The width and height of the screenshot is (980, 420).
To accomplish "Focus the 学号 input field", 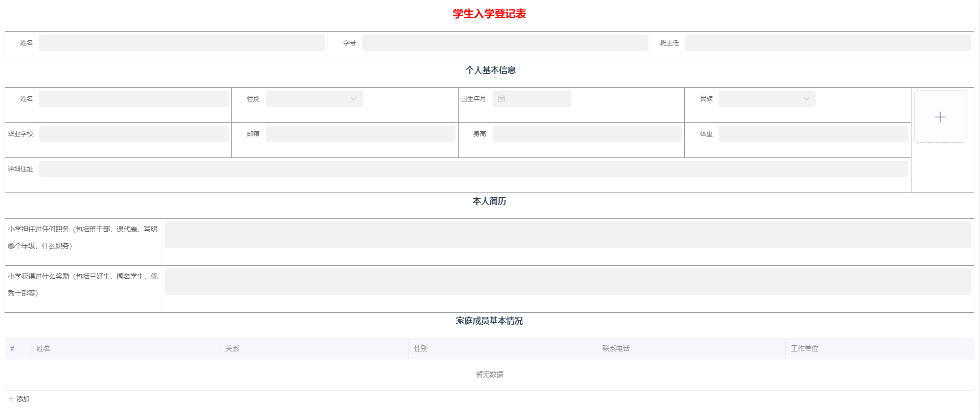I will [505, 43].
